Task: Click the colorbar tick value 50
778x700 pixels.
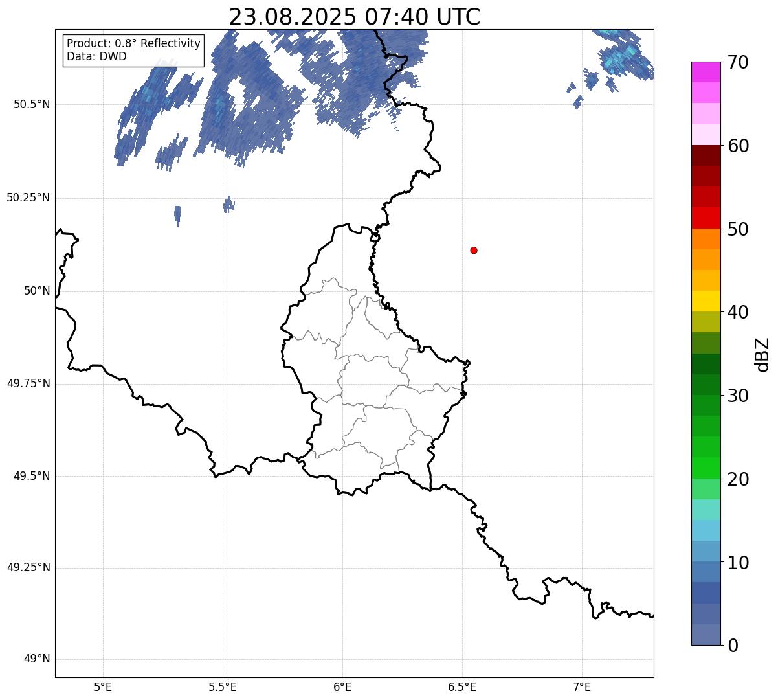Action: [x=739, y=229]
